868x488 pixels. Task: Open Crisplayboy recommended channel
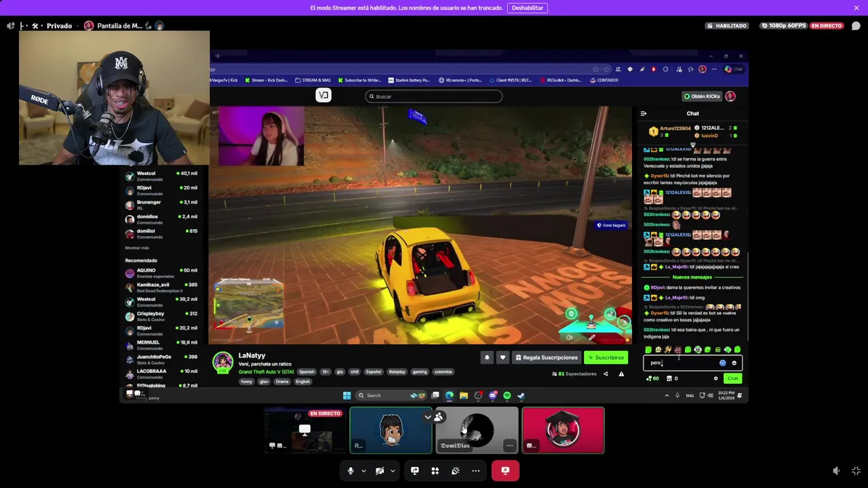161,316
